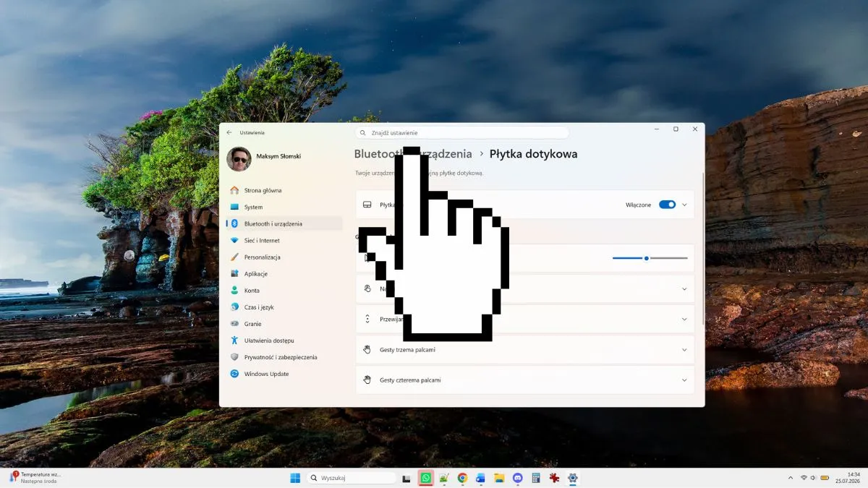Viewport: 868px width, 488px height.
Task: Open the red splat app in taskbar
Action: pos(554,478)
